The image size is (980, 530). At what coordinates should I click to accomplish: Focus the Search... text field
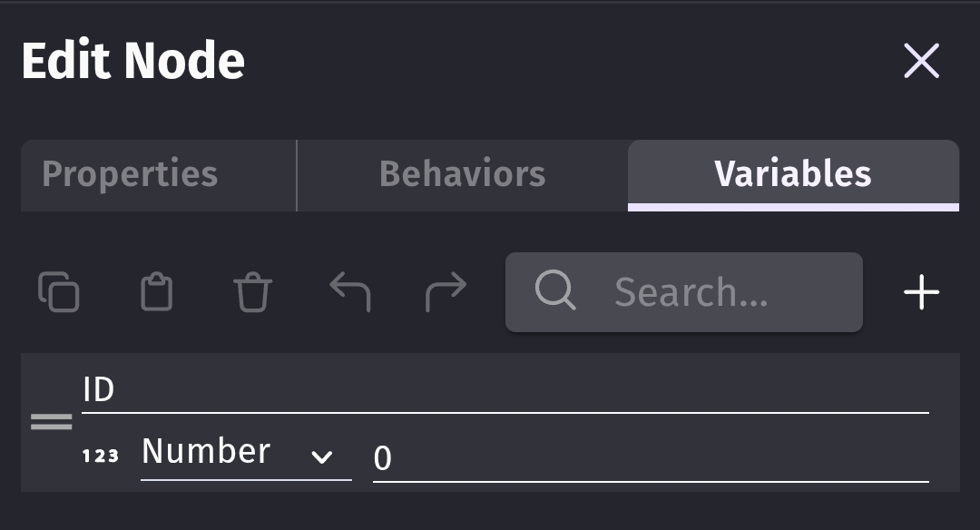pos(708,292)
